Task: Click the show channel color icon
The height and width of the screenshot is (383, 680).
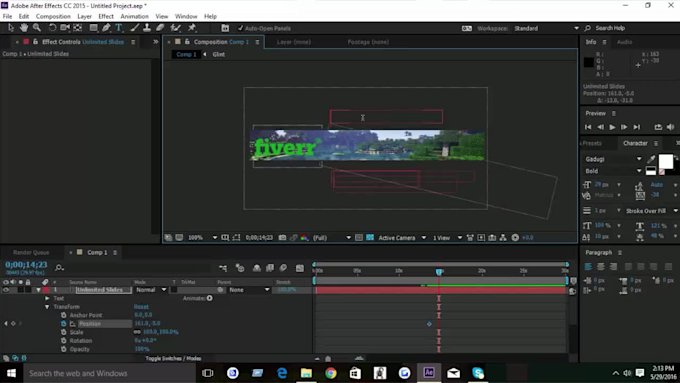Action: [304, 238]
